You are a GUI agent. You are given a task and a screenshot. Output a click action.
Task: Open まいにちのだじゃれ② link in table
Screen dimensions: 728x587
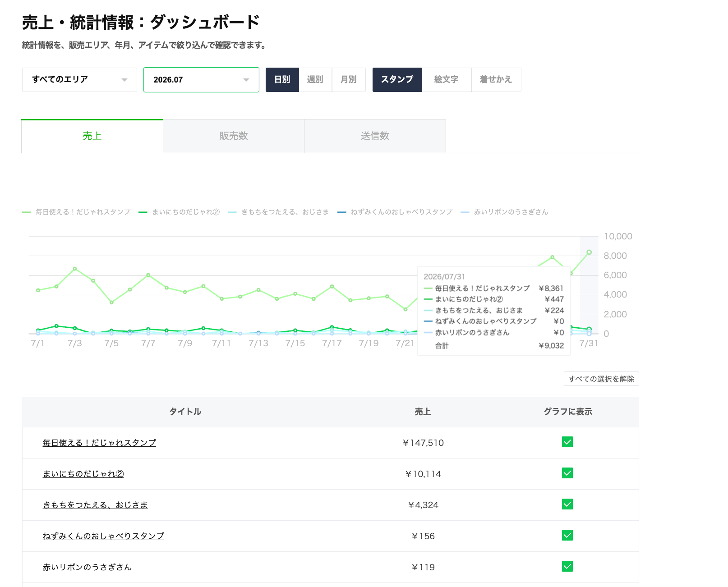(x=83, y=474)
